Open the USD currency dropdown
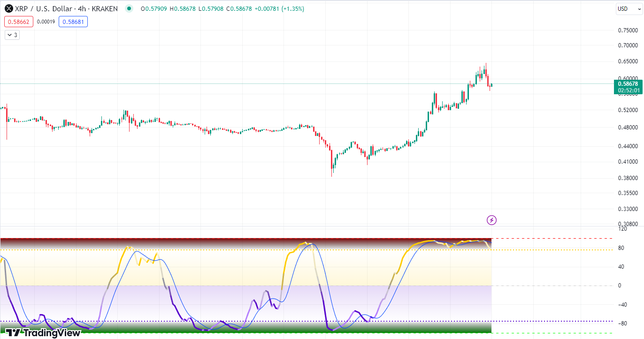Screen dimensions: 644x339 click(628, 8)
